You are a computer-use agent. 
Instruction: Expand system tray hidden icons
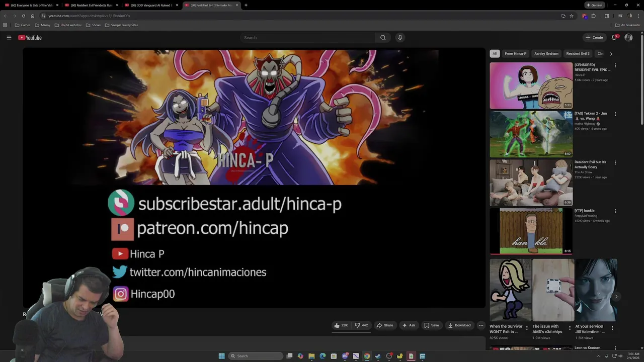[599, 356]
